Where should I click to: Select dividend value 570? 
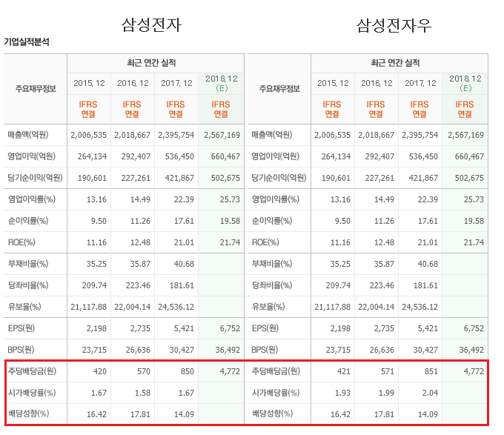(143, 371)
